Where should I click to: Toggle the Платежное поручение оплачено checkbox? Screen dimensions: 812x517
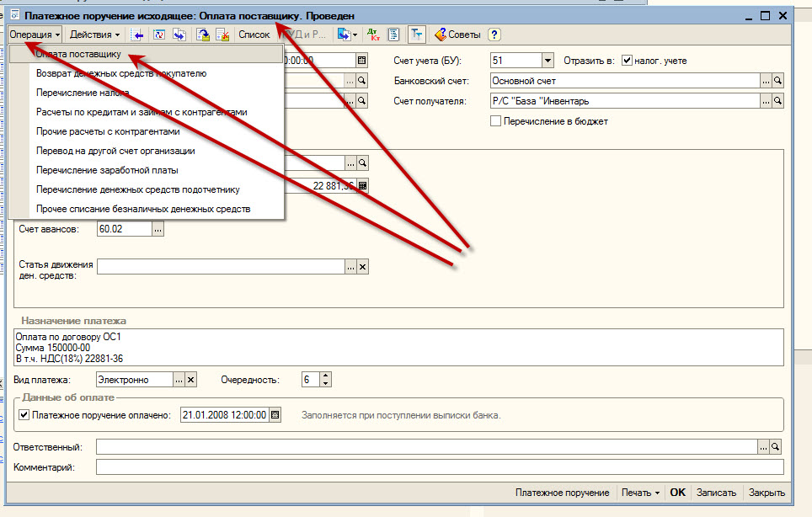pyautogui.click(x=24, y=415)
